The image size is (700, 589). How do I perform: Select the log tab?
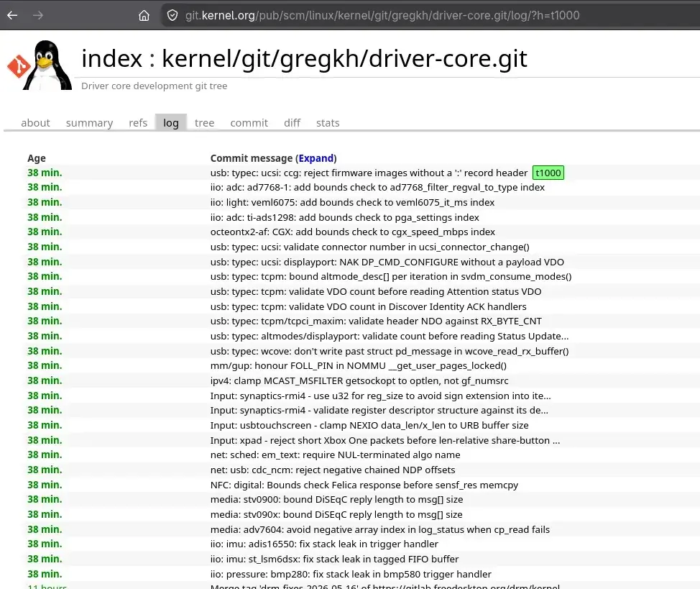coord(171,123)
